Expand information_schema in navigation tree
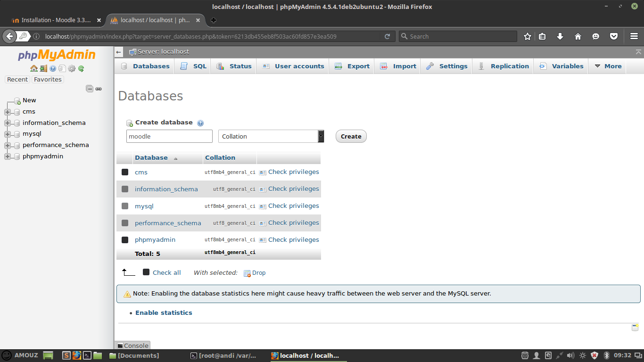Screen dimensions: 644x362 tap(7, 123)
